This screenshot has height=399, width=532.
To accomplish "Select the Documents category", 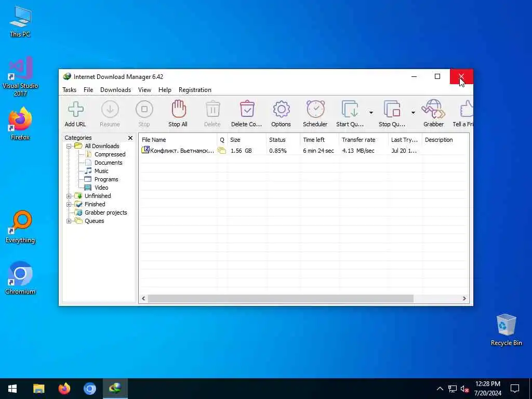I will click(x=108, y=163).
